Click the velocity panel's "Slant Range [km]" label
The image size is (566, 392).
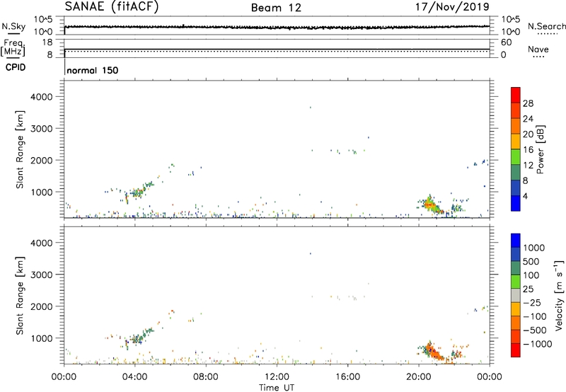(x=19, y=296)
